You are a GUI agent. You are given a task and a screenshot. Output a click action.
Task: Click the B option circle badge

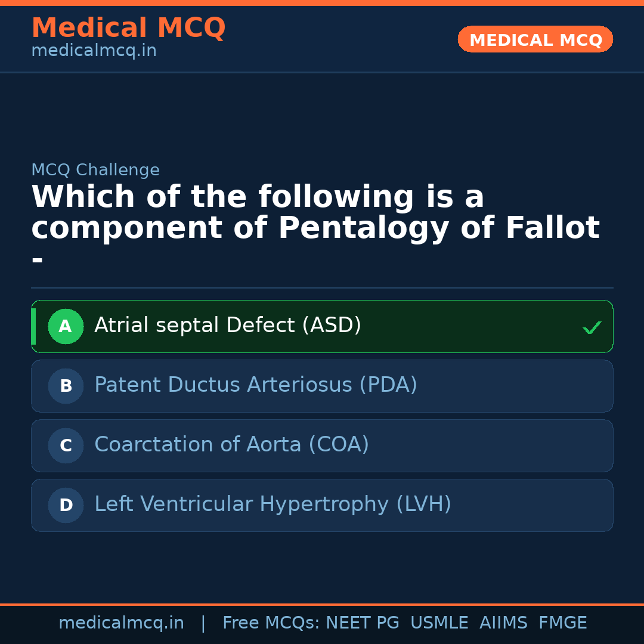pos(66,386)
